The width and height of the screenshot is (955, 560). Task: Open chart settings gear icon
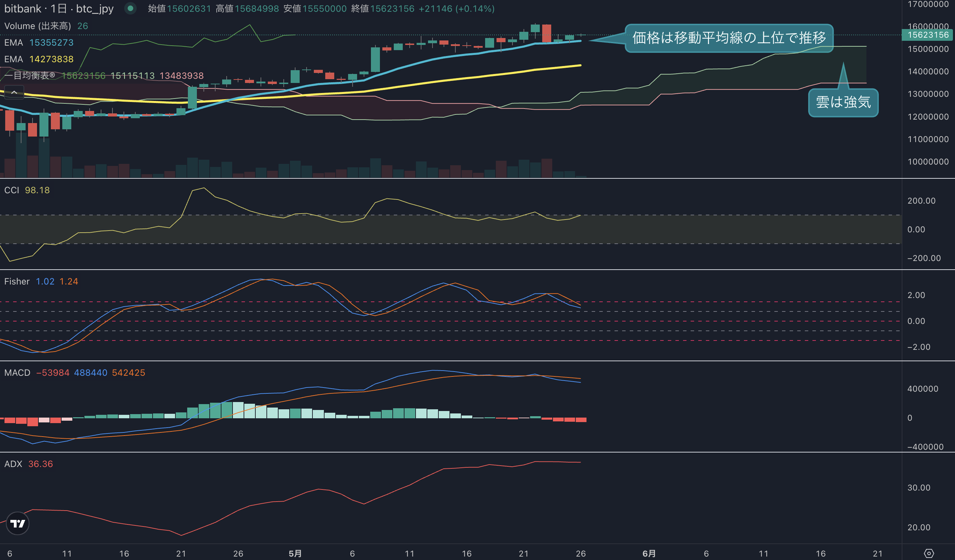[929, 553]
